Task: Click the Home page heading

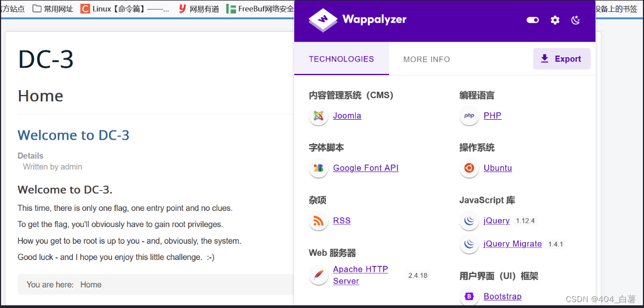Action: click(40, 95)
